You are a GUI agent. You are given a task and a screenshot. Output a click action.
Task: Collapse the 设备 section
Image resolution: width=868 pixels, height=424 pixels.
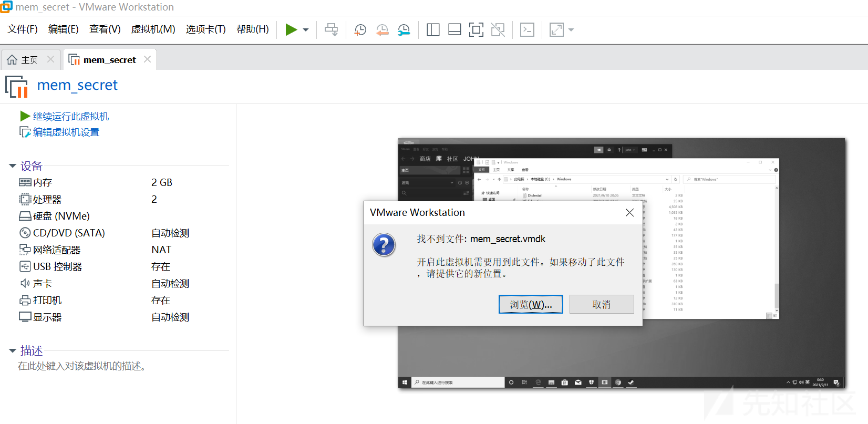13,166
